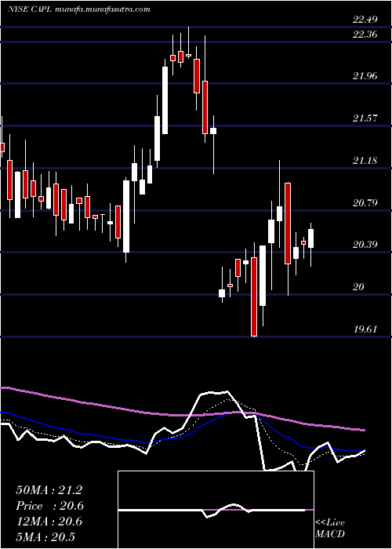This screenshot has width=392, height=549.
Task: Select the 20.39 price level label
Action: pos(365,245)
